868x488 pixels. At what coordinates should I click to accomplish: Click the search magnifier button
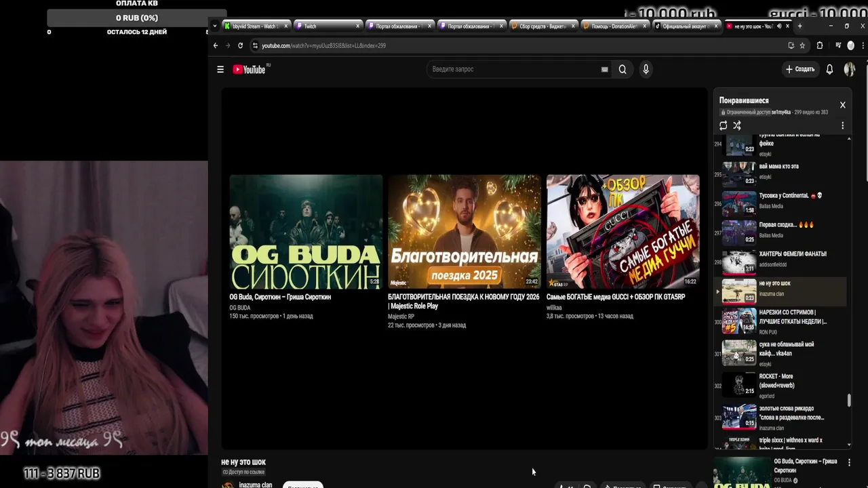[623, 69]
